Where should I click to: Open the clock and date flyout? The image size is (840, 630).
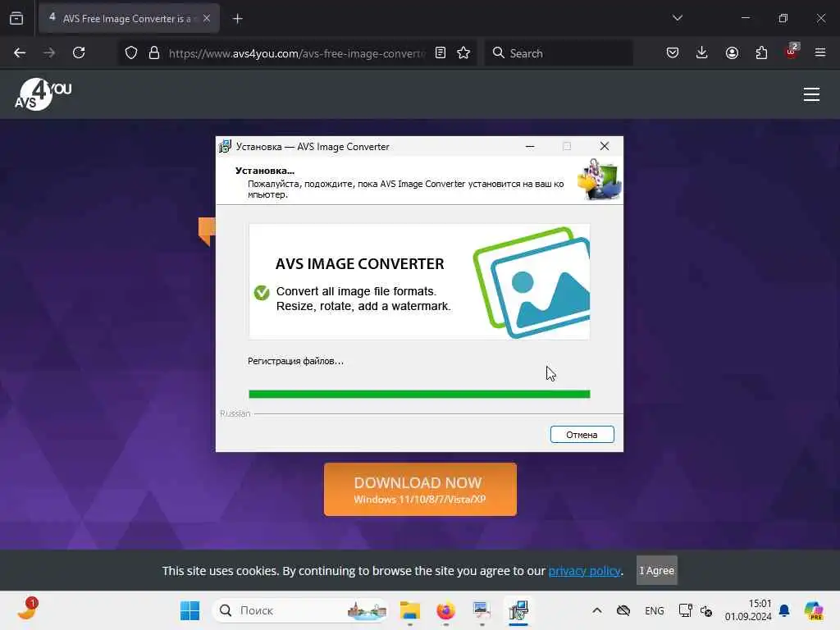click(748, 610)
